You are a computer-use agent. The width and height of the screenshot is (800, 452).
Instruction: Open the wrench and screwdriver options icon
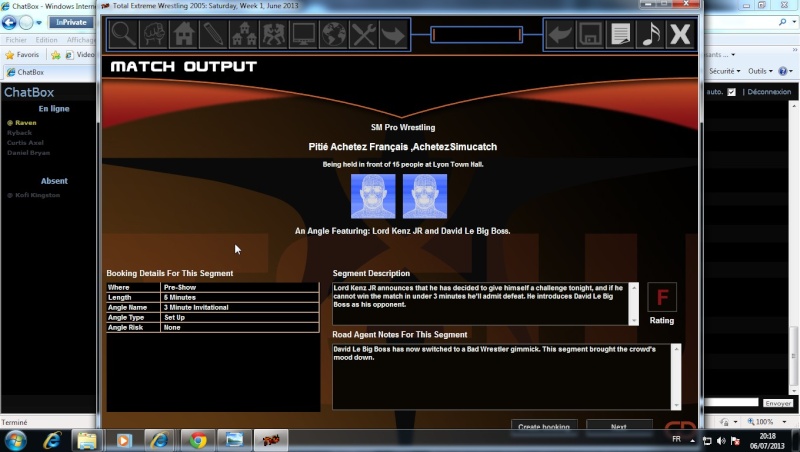click(363, 35)
